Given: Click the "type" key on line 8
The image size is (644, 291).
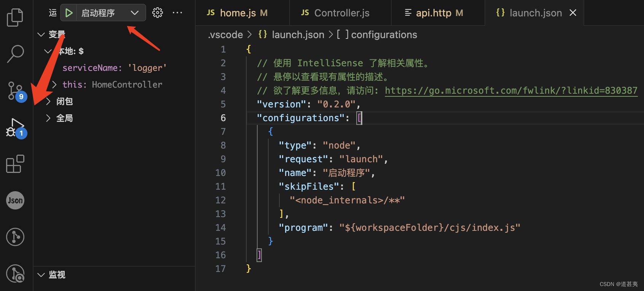Looking at the screenshot, I should [x=295, y=145].
